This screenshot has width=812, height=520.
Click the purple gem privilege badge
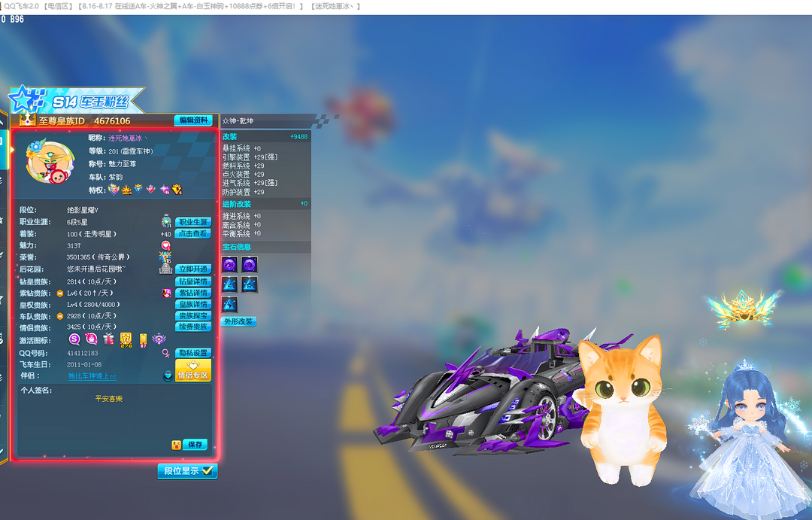pyautogui.click(x=164, y=190)
